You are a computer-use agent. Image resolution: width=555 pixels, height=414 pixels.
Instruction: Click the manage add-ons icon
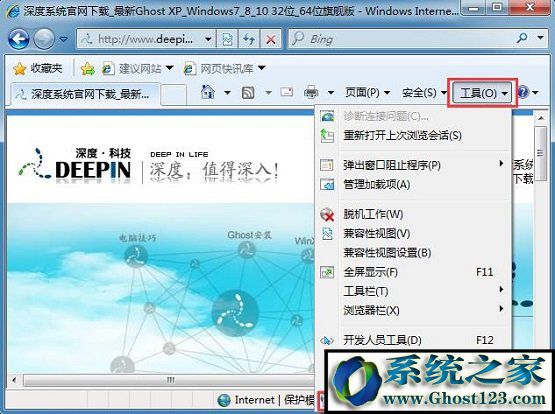pos(327,185)
